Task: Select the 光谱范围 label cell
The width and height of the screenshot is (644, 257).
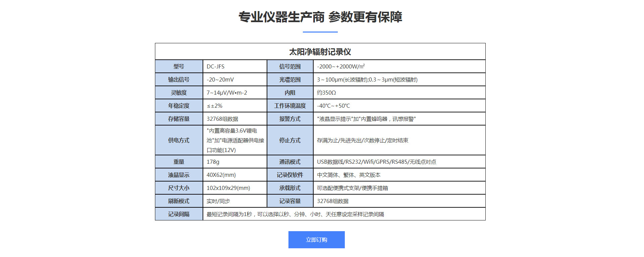Action: (290, 80)
